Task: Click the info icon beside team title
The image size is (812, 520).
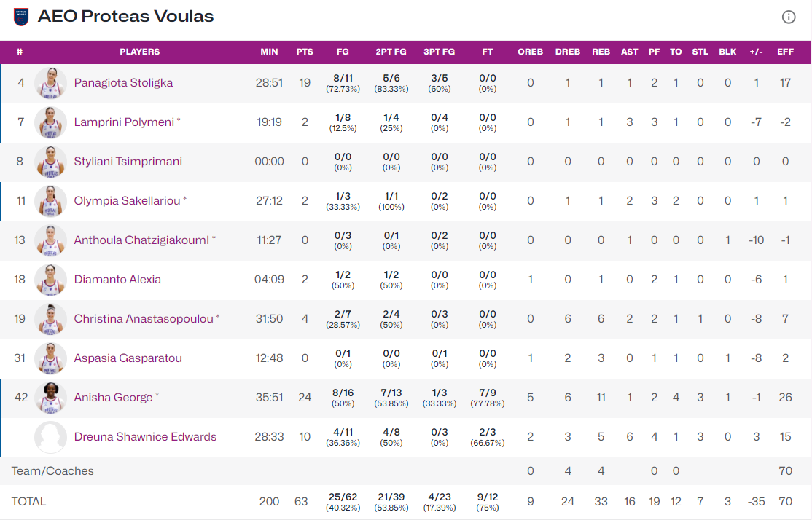Action: coord(788,17)
